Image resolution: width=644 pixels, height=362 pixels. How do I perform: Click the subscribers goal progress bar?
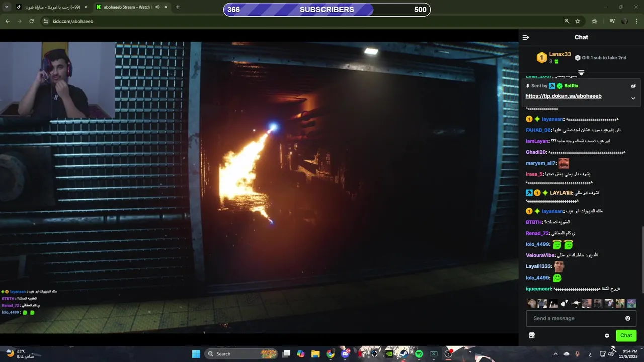[327, 10]
